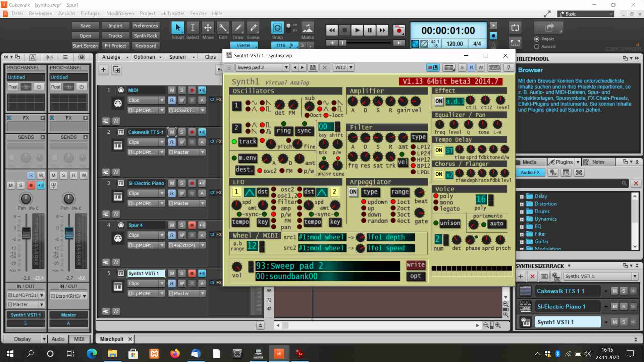Mute the MIDI track 1
The height and width of the screenshot is (362, 644).
[x=172, y=90]
